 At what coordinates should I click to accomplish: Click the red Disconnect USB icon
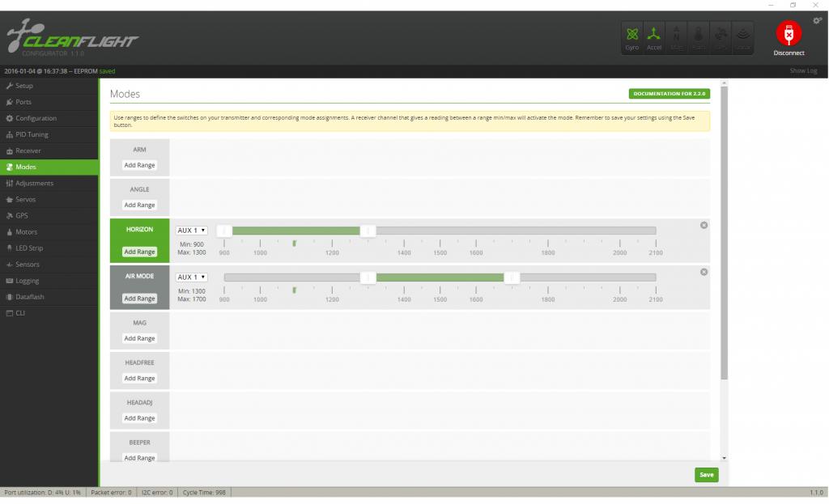click(x=788, y=34)
